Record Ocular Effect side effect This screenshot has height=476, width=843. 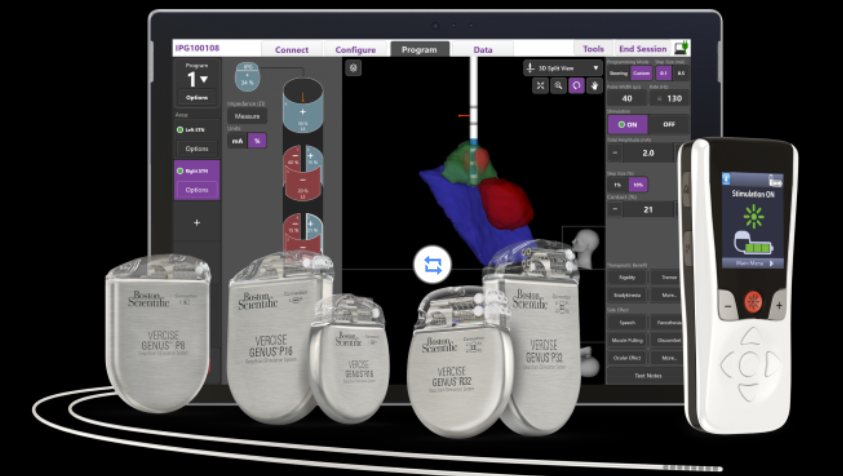coord(627,358)
